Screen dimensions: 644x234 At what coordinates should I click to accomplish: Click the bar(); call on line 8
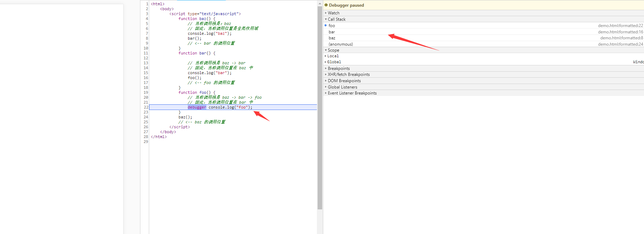coord(194,38)
